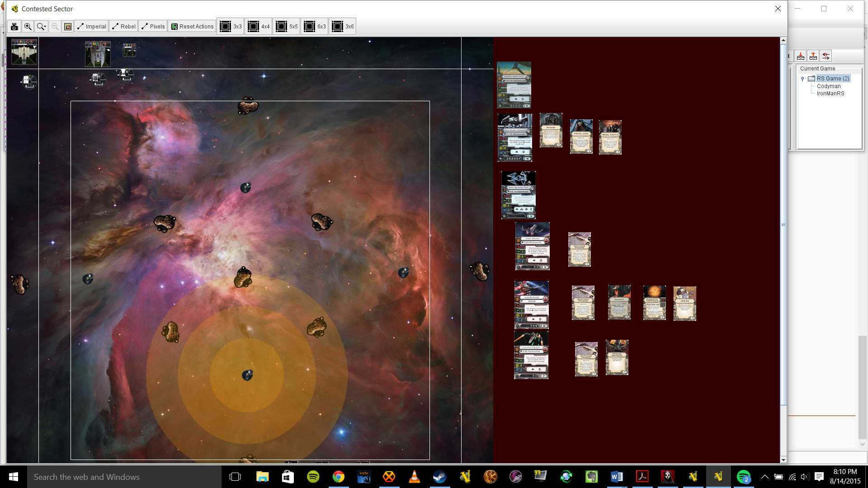The image size is (868, 488).
Task: Open the zoom level dropdown magnifier
Action: tap(41, 27)
